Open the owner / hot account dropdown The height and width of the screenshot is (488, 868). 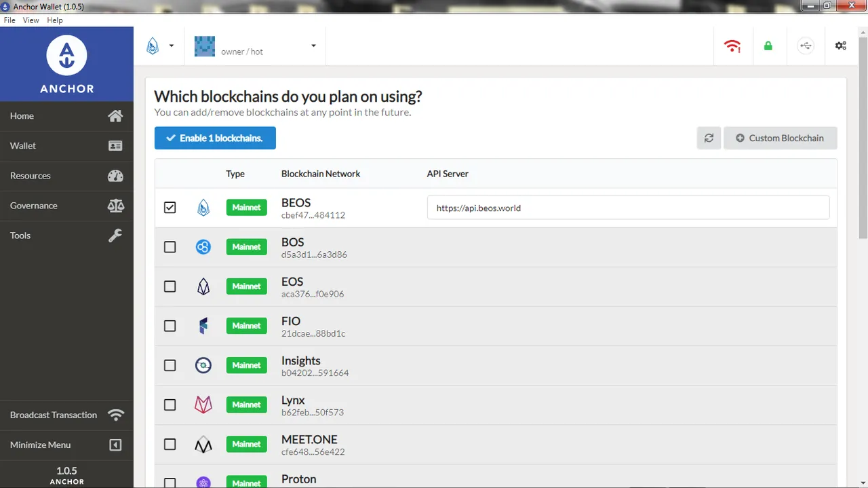[x=255, y=46]
